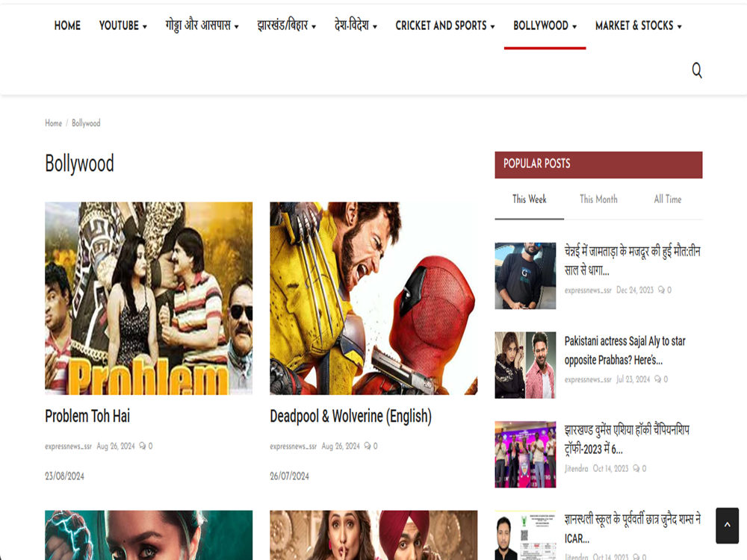Click the 26/07/2024 release date text
This screenshot has width=747, height=560.
[x=289, y=476]
